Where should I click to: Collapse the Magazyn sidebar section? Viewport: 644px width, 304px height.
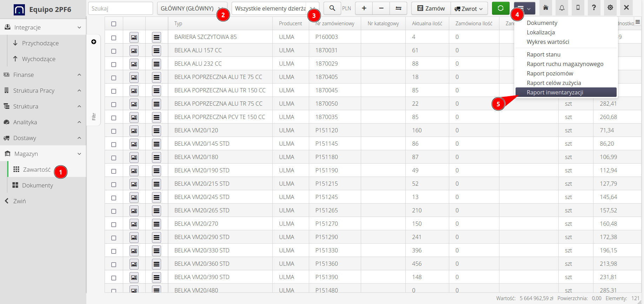pos(43,153)
